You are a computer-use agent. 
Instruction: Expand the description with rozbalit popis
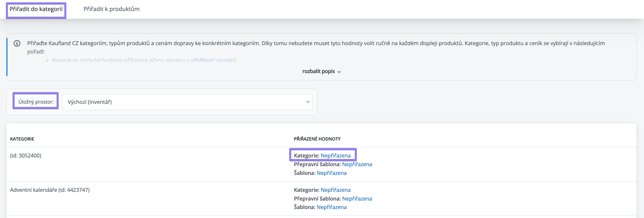pos(318,71)
